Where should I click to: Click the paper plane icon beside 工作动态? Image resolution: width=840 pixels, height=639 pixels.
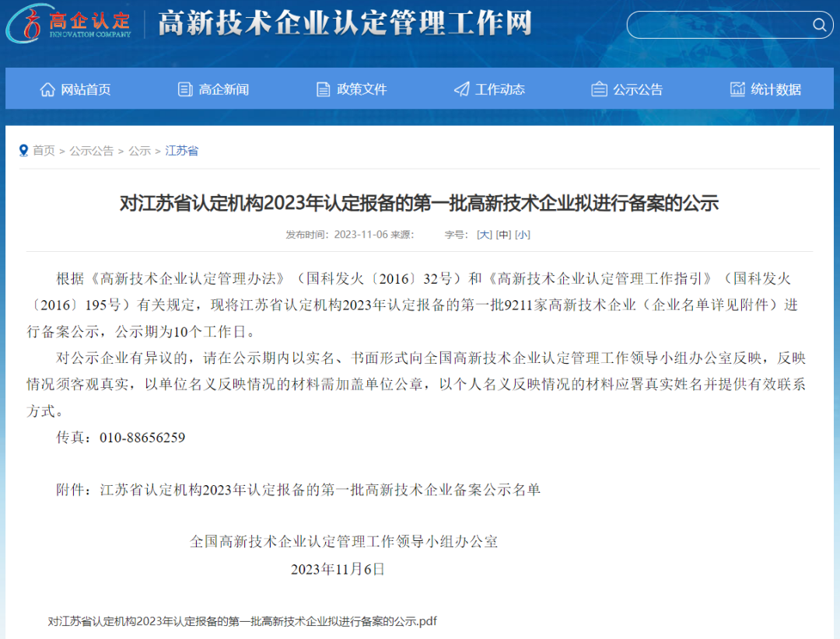[x=461, y=89]
